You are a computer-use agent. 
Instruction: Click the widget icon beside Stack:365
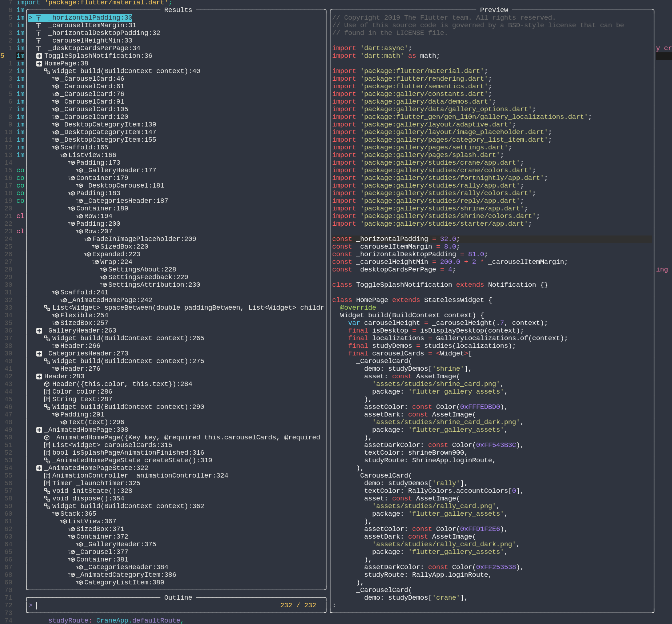(x=56, y=514)
